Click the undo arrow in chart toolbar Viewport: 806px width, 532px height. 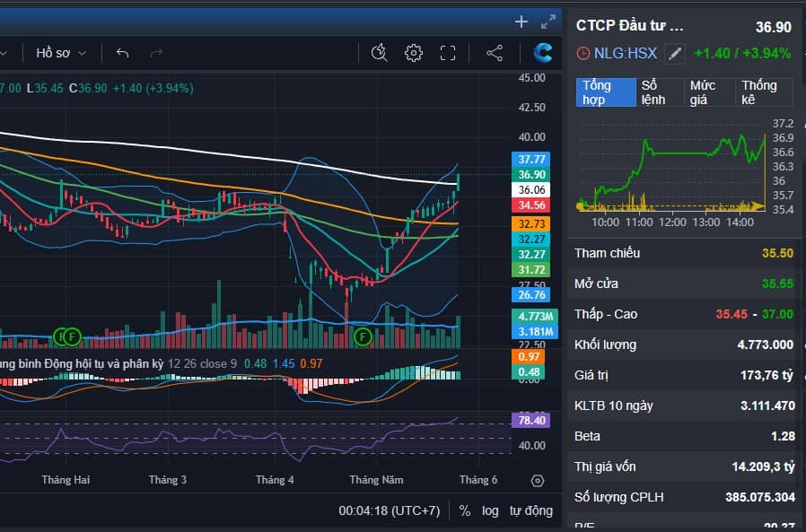coord(123,53)
